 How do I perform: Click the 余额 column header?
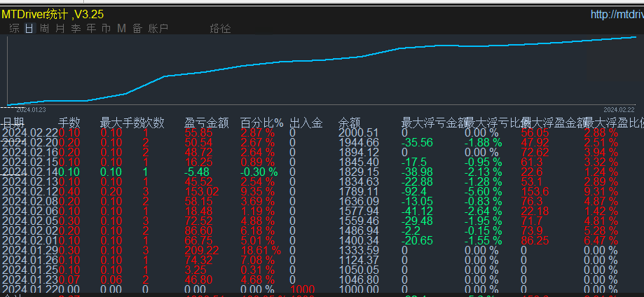[x=350, y=123]
